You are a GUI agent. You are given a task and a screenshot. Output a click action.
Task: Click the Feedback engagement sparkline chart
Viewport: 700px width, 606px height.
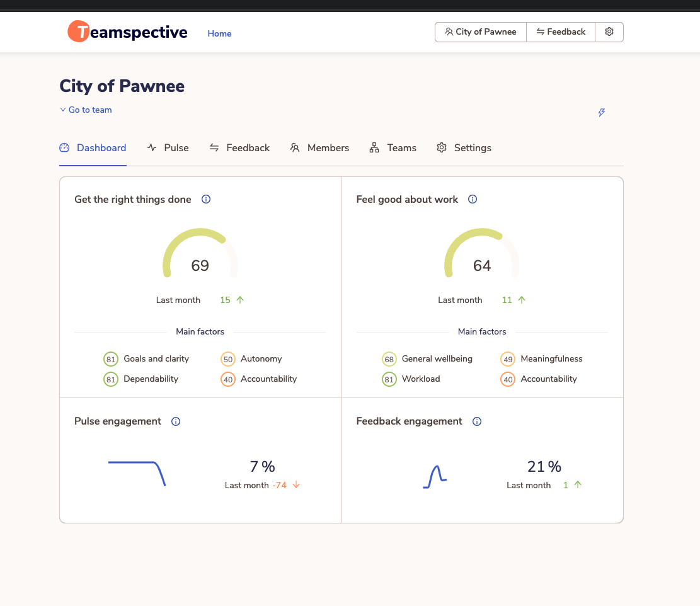click(435, 477)
